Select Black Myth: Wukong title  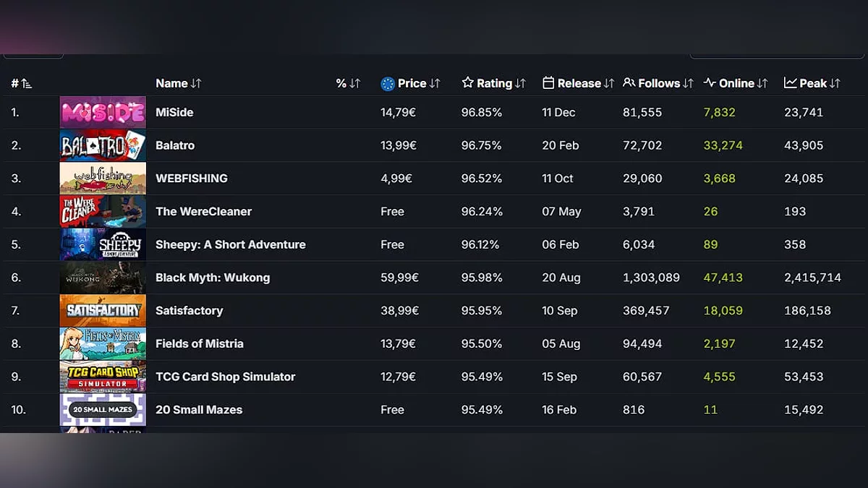click(212, 278)
